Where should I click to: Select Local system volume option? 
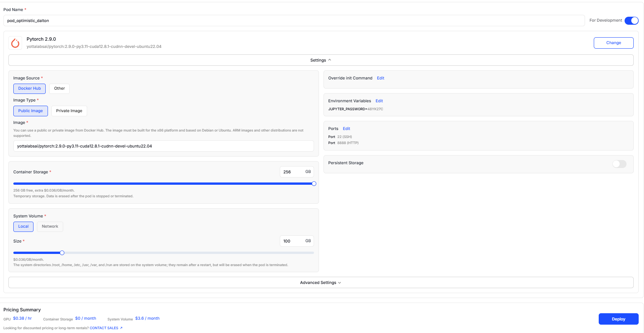click(23, 227)
